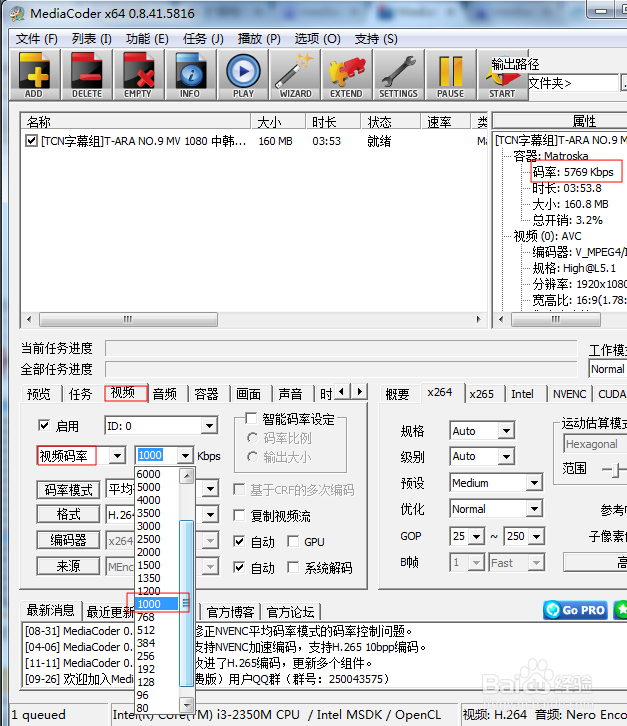Viewport: 627px width, 726px height.
Task: Toggle 自动 checkbox next to 系统解码
Action: [239, 567]
